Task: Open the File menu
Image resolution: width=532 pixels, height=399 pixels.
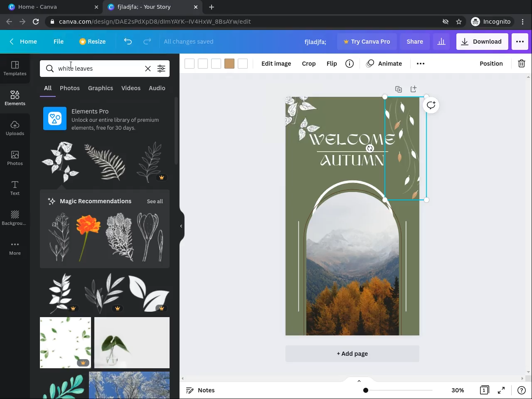Action: (59, 42)
